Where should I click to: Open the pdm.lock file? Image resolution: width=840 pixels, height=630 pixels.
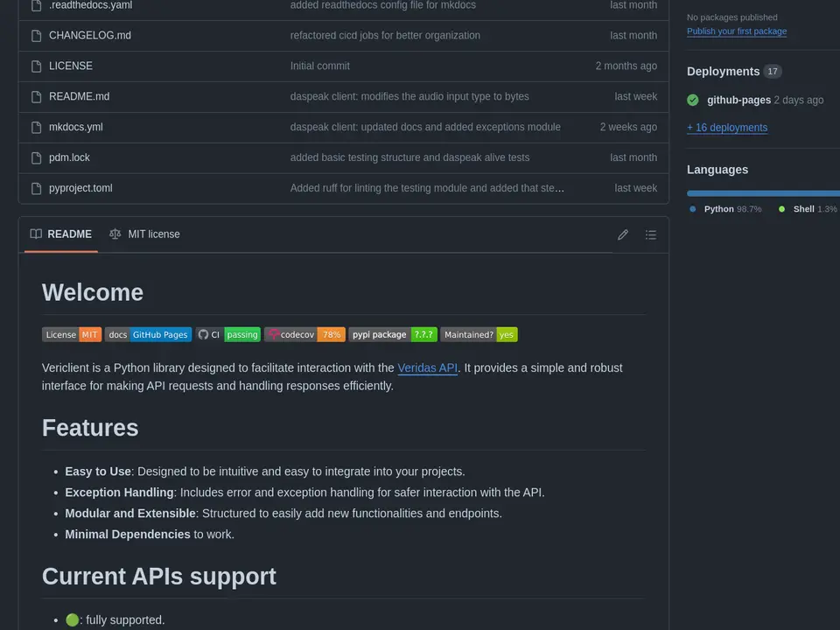tap(69, 157)
